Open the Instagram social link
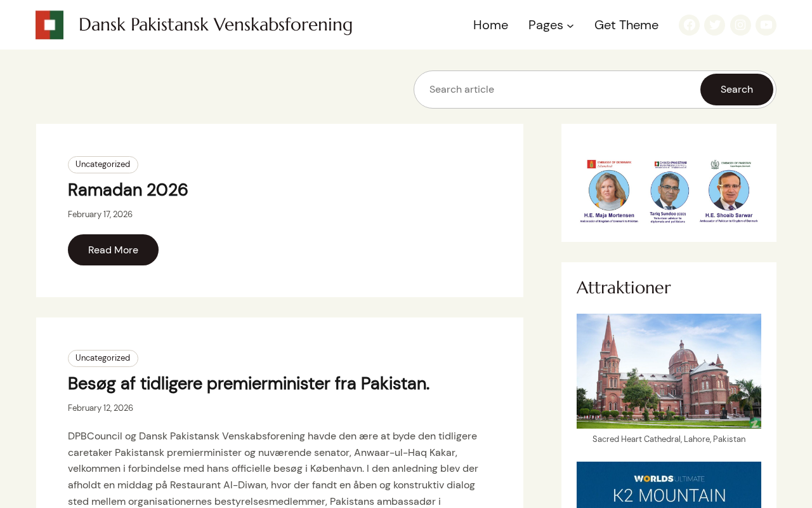 point(740,25)
